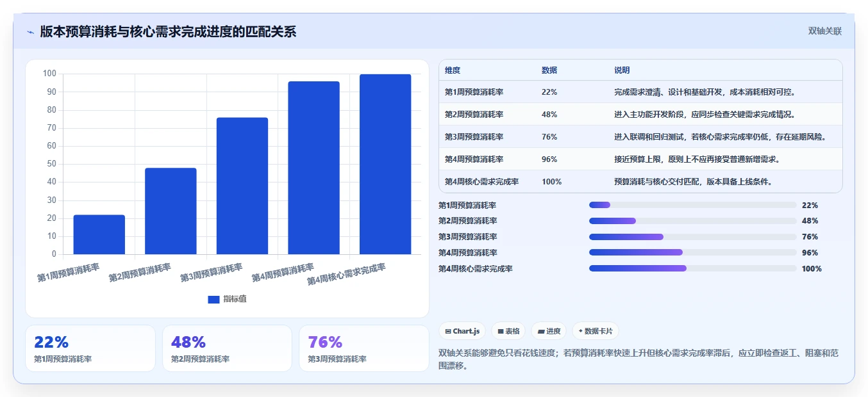Click the 100 tick label on the y-axis
Image resolution: width=868 pixels, height=397 pixels.
[49, 74]
